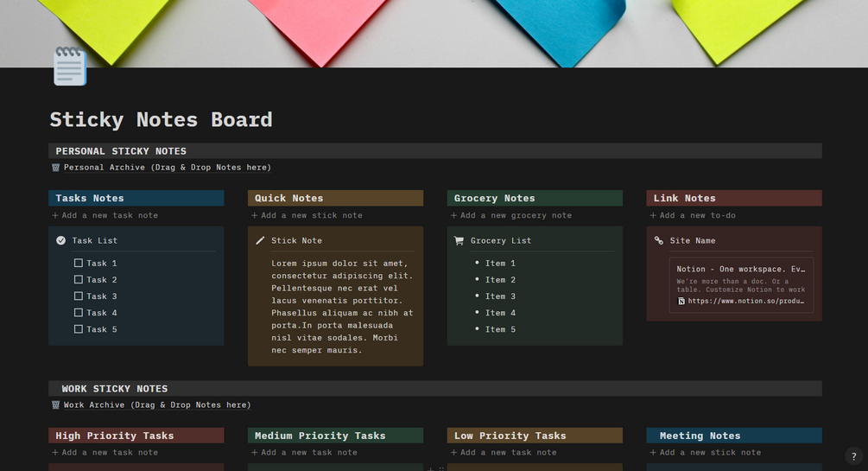Mark Task 5 as done
868x471 pixels.
point(79,328)
